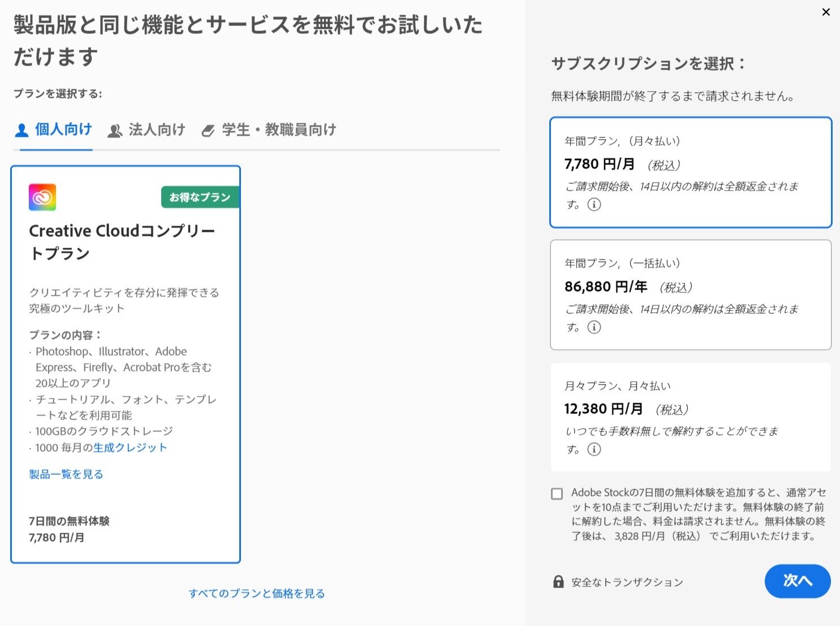Click the people icon on 法人向け tab
The image size is (840, 626).
click(x=115, y=129)
